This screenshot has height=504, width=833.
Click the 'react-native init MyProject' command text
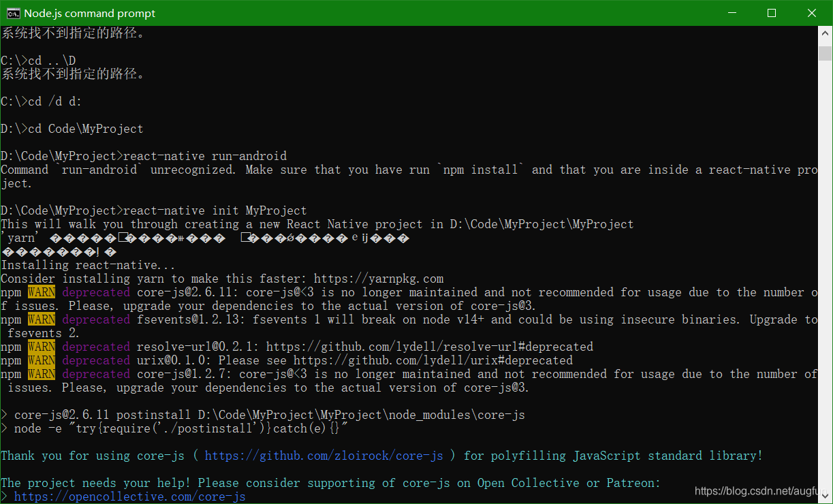pos(215,210)
